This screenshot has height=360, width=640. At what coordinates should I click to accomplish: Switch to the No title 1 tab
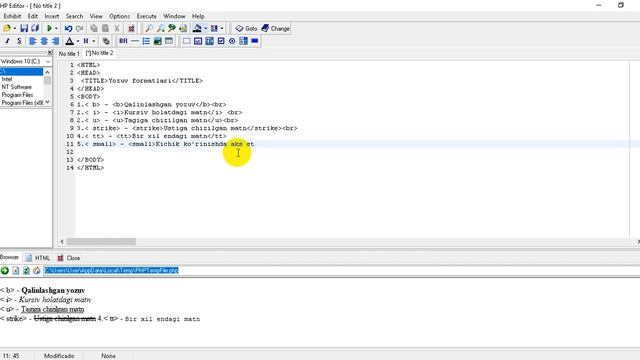69,53
